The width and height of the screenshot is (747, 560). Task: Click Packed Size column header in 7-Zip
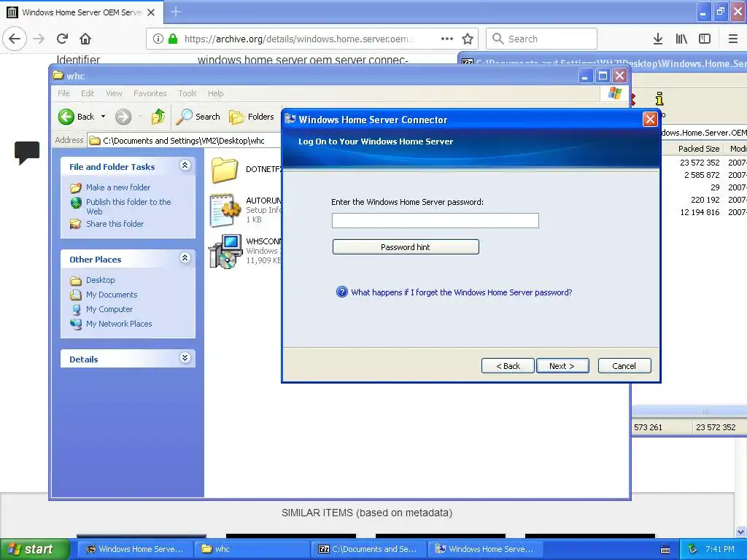coord(698,149)
